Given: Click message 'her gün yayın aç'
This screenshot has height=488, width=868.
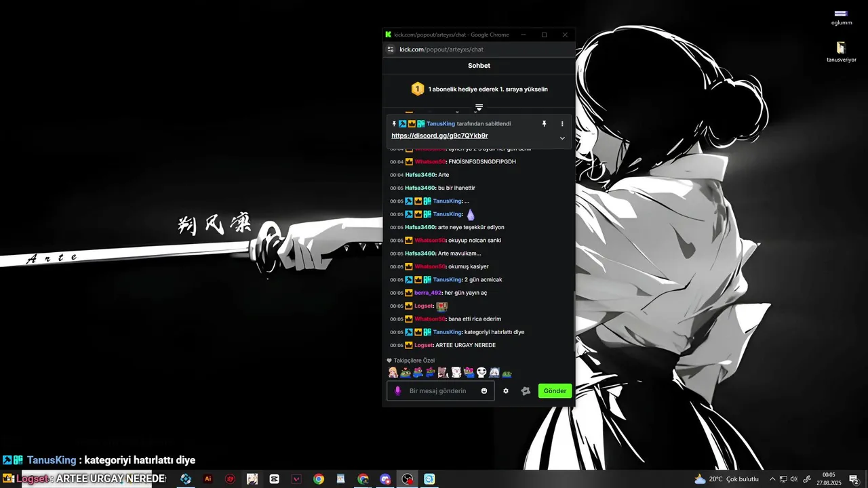Looking at the screenshot, I should coord(466,293).
